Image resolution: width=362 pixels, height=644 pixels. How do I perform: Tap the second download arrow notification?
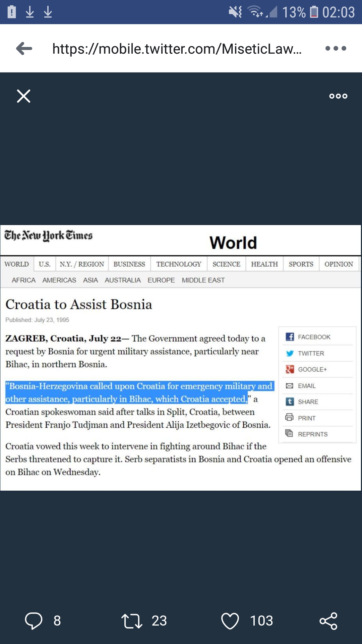[48, 12]
